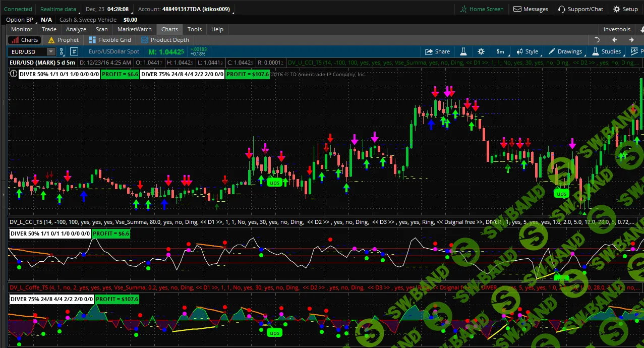
Task: Click the EUR/USD symbol input field
Action: click(27, 51)
